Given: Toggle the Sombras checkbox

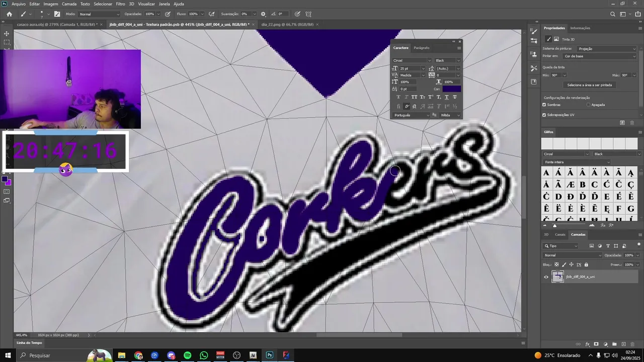Looking at the screenshot, I should click(544, 105).
